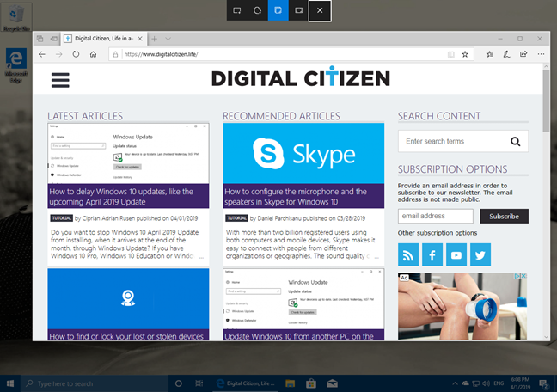Click the email address input
This screenshot has width=557, height=392.
tap(436, 216)
